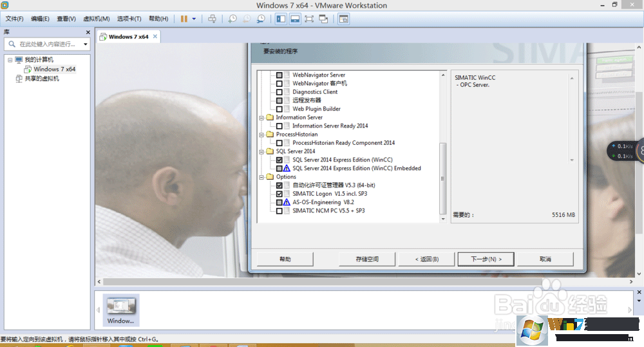
Task: Switch to the Windows 7 x64 tab
Action: click(128, 37)
